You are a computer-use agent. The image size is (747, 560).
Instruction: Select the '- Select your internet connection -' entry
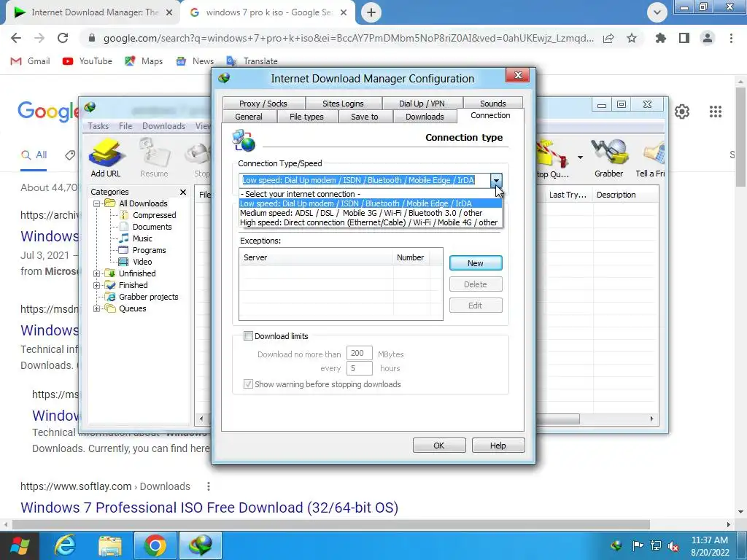point(371,194)
